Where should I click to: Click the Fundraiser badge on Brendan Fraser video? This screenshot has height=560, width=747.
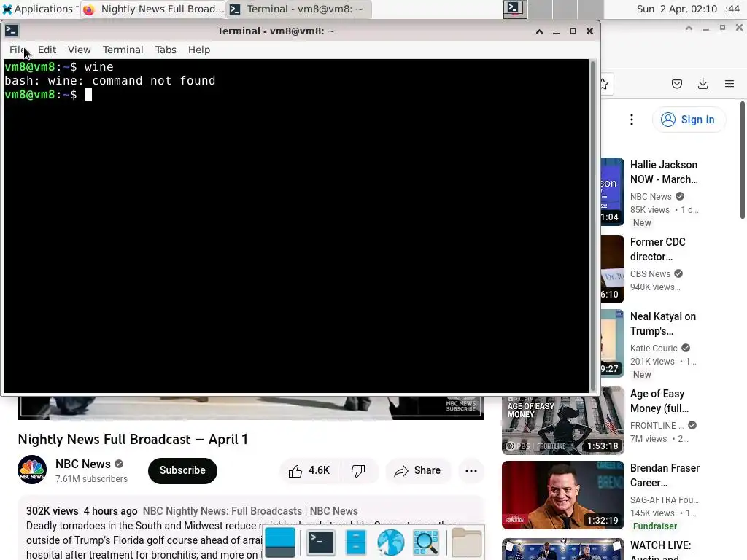tap(655, 526)
